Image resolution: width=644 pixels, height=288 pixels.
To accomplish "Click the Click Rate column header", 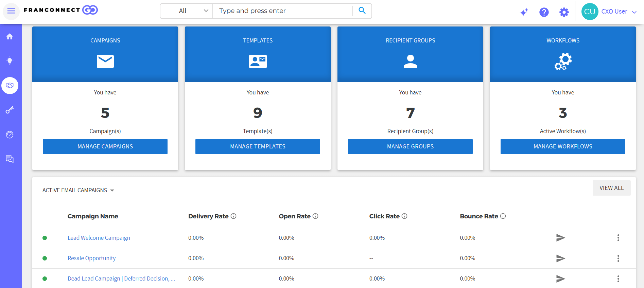I will click(x=384, y=216).
